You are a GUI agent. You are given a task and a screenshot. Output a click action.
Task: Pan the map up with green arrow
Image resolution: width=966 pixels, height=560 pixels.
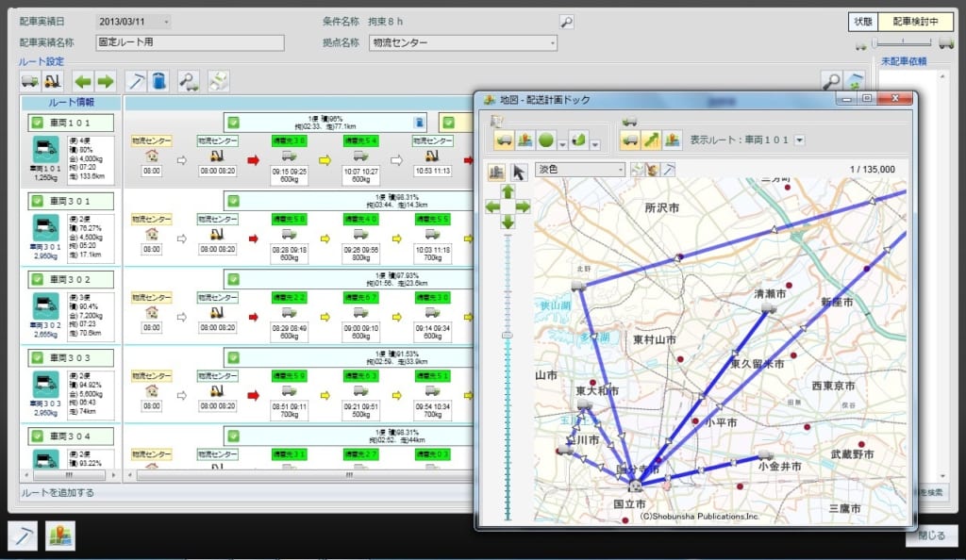[x=508, y=190]
